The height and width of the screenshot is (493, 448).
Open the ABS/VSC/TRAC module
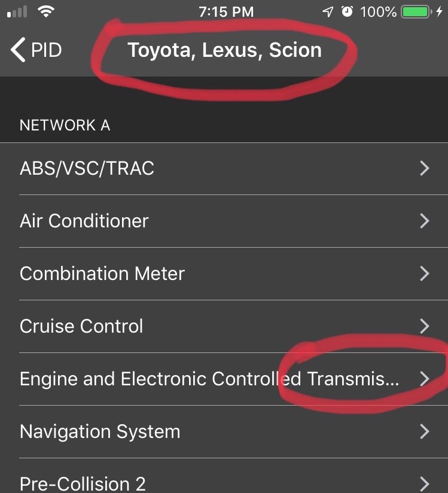pos(224,168)
